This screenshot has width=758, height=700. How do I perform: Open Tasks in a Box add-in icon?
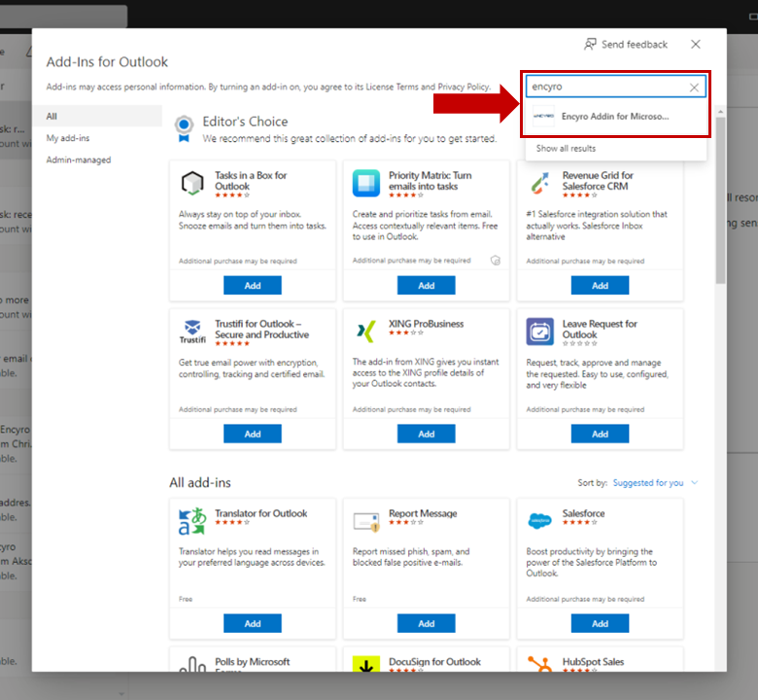pos(192,184)
